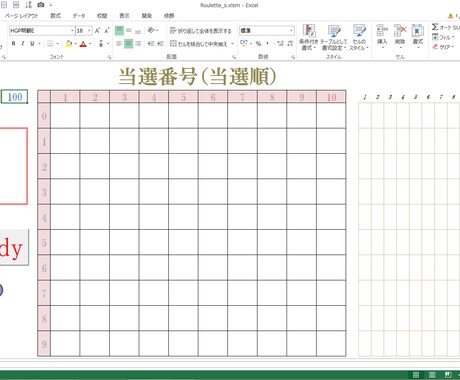Screen dimensions: 460x380
Task: Click the text orientation icon
Action: 151,30
